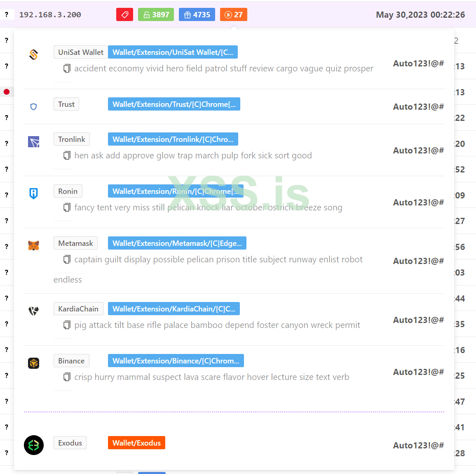Click the Trust name tag
The height and width of the screenshot is (474, 476).
tap(66, 104)
